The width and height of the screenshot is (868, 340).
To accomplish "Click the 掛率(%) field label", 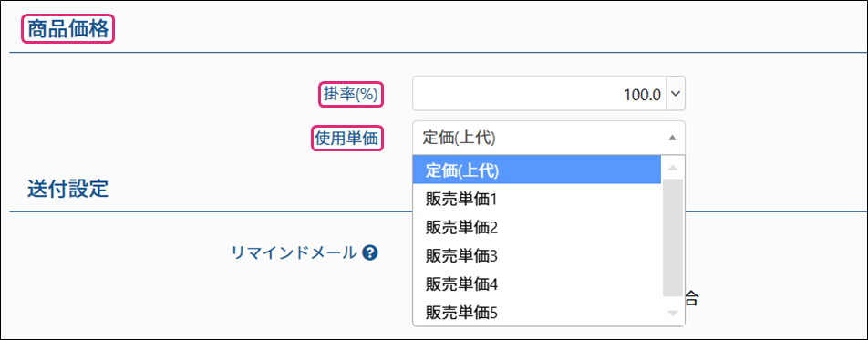I will [x=351, y=95].
